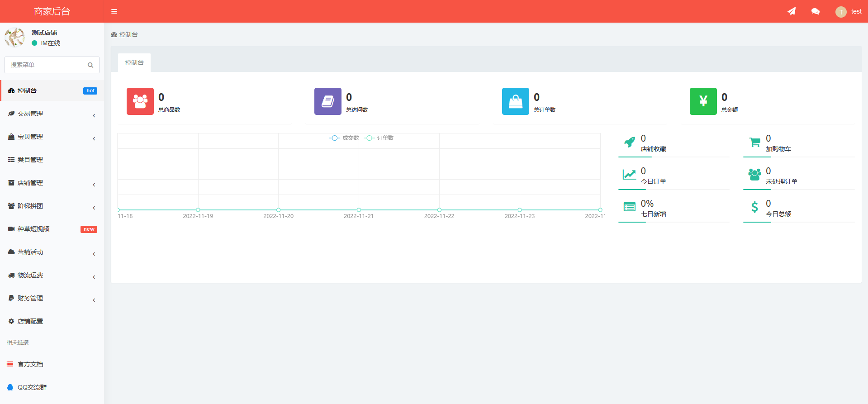Toggle the 成交数 legend series
Screen dimensions: 868x404
point(344,138)
